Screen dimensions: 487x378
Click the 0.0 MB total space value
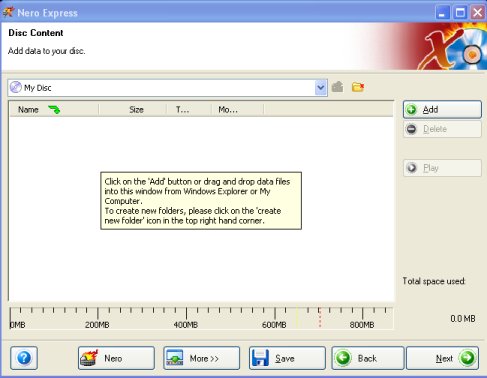463,319
